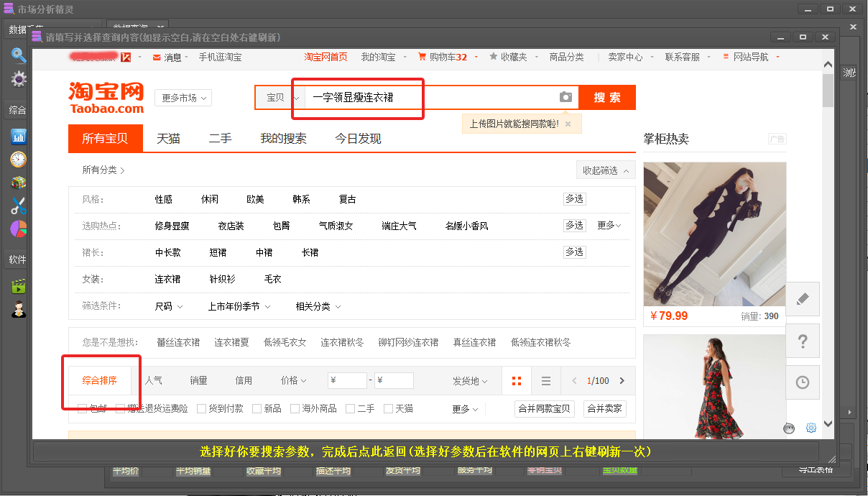
Task: Click the 合并同款宝贝 button
Action: [545, 409]
